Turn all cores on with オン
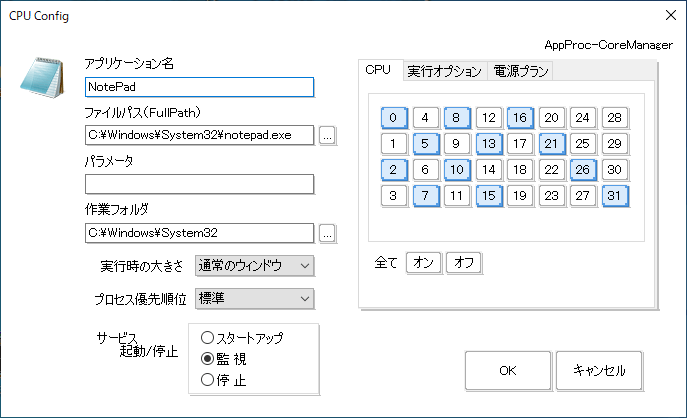Viewport: 687px width, 418px height. click(x=423, y=262)
